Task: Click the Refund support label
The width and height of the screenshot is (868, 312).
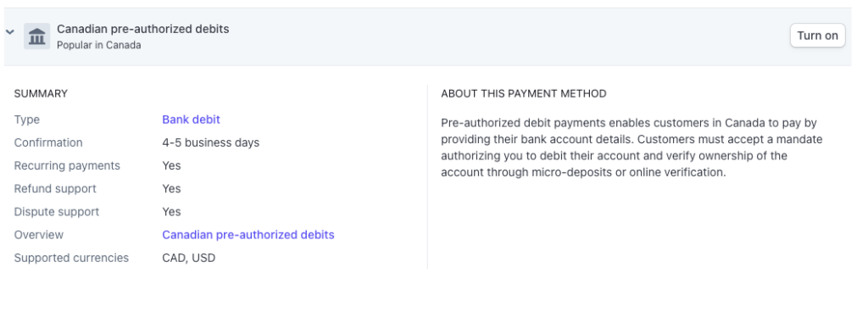Action: tap(55, 188)
